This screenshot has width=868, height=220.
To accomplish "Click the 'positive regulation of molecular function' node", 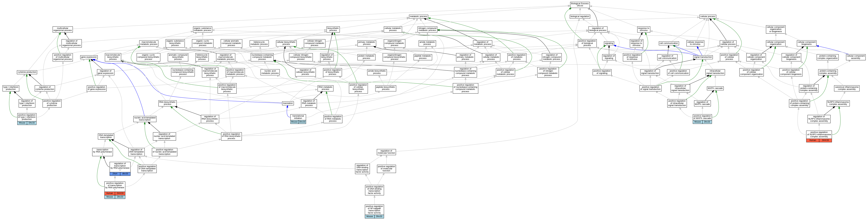I will pyautogui.click(x=386, y=168).
